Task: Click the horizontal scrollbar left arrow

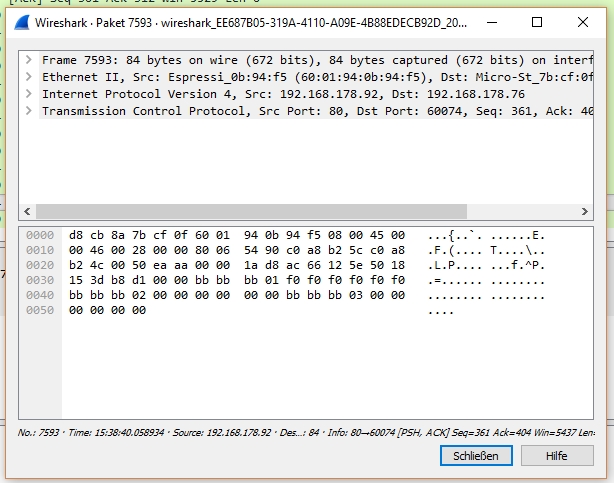Action: tap(27, 212)
